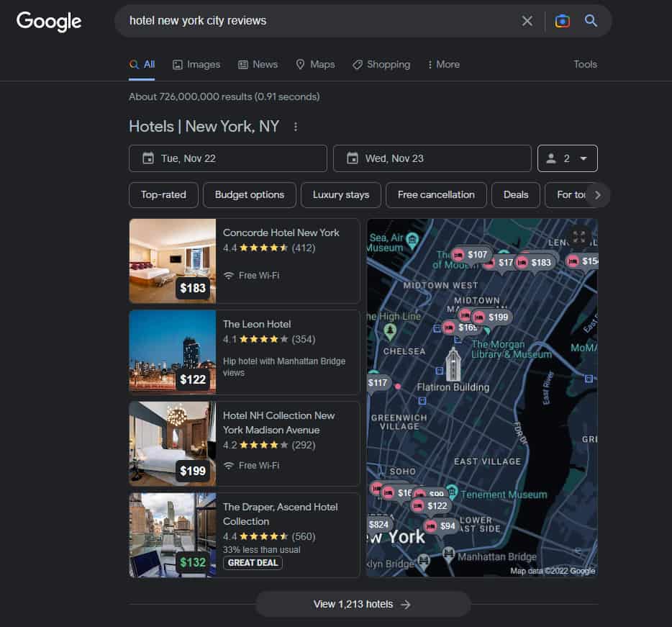Open the guests count dropdown
This screenshot has height=627, width=672.
pos(567,158)
